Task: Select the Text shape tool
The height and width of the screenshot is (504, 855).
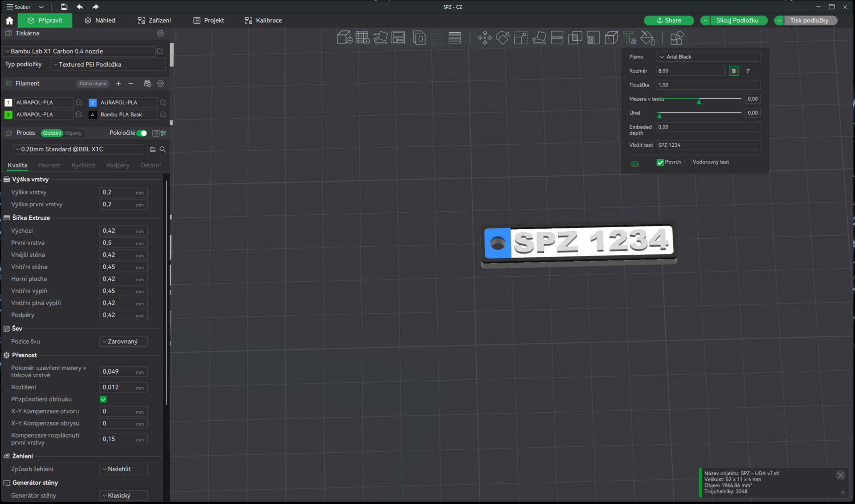Action: [629, 38]
